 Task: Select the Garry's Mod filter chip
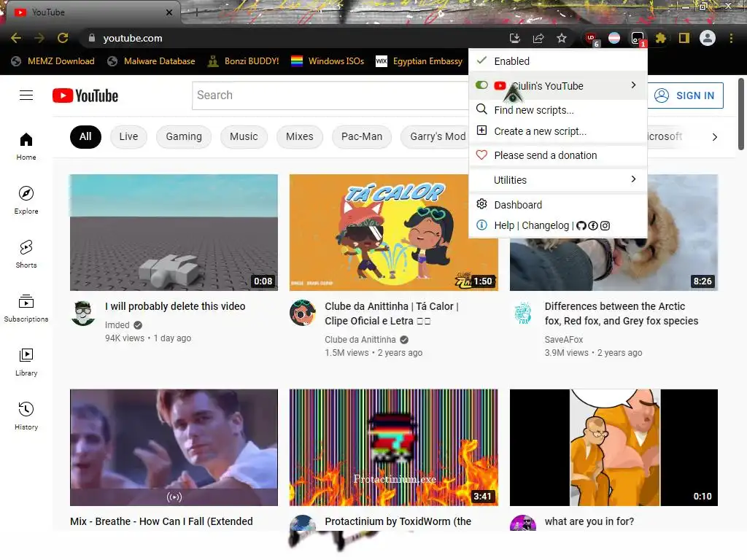(x=436, y=136)
